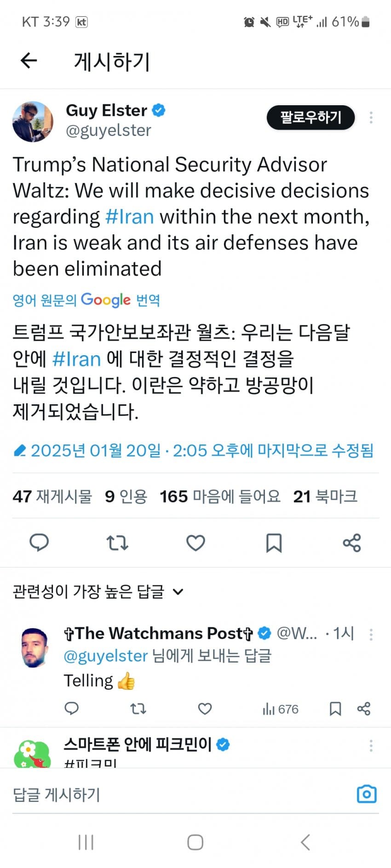
Task: View the 47 재게시물 reposts list
Action: (x=52, y=496)
